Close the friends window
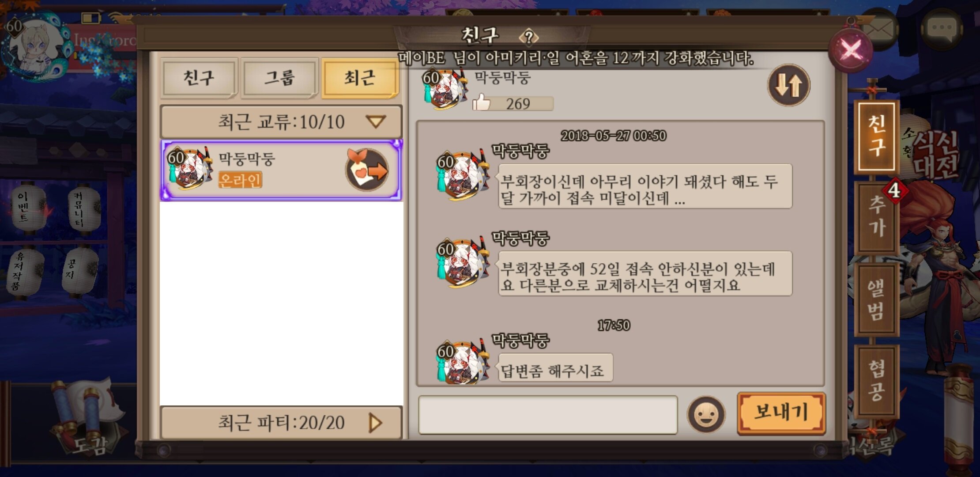The width and height of the screenshot is (980, 477). 851,49
